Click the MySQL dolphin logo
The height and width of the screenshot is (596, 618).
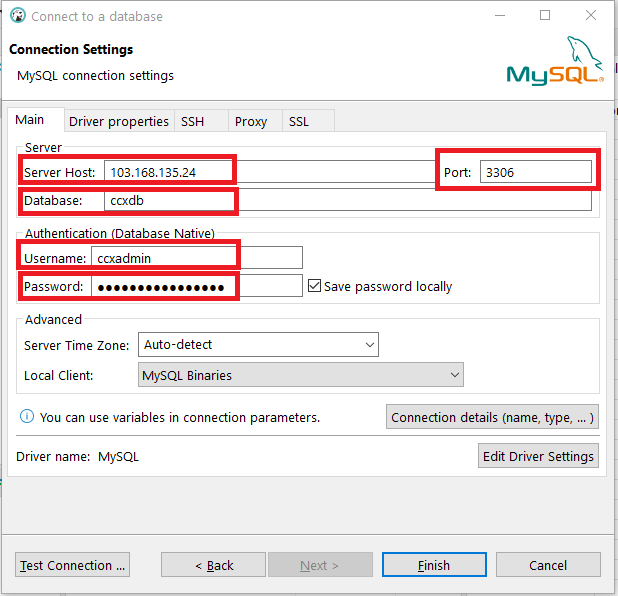(x=555, y=62)
